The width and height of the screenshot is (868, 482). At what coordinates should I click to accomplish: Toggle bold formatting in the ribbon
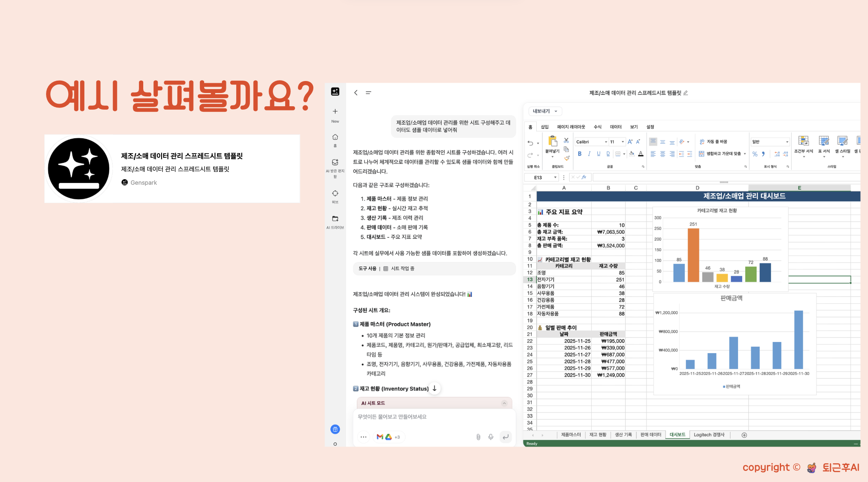tap(579, 154)
